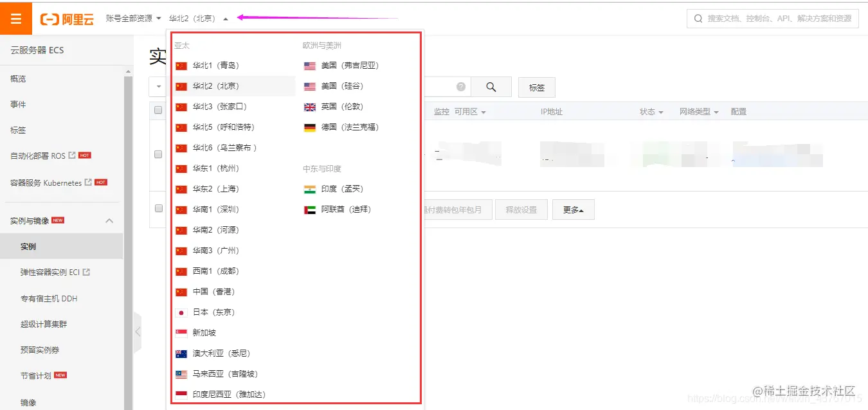Click the help question mark icon
This screenshot has height=410, width=868.
(x=461, y=87)
